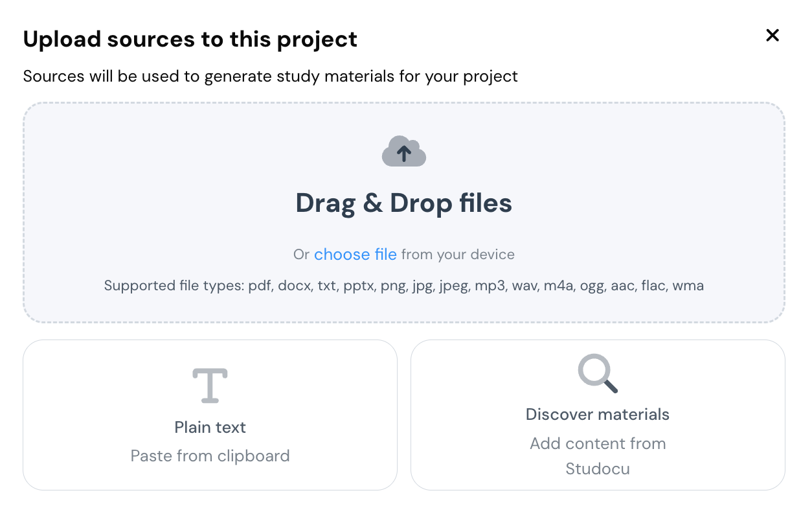Click the Discover materials magnifying glass icon
This screenshot has width=812, height=530.
pyautogui.click(x=598, y=374)
